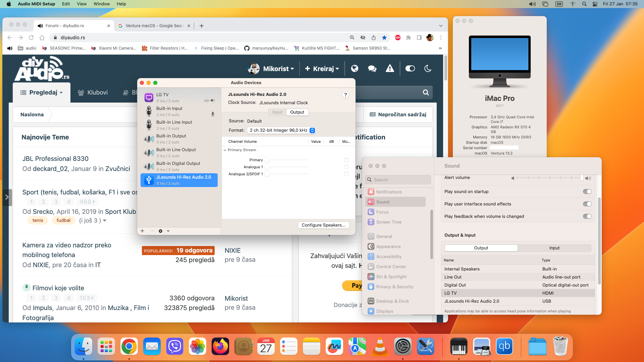Select Built-in Output speaker icon

[149, 139]
